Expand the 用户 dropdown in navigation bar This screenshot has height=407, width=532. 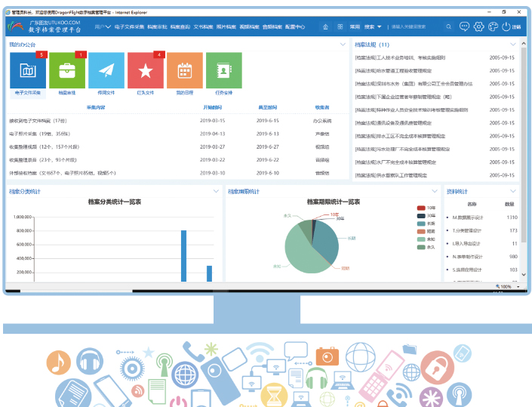pyautogui.click(x=103, y=26)
